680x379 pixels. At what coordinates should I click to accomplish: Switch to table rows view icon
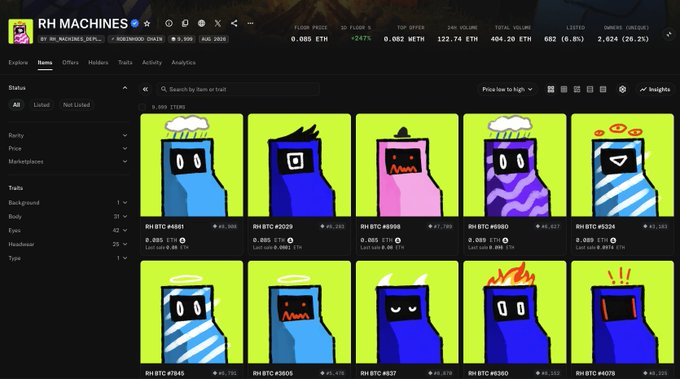tap(603, 89)
